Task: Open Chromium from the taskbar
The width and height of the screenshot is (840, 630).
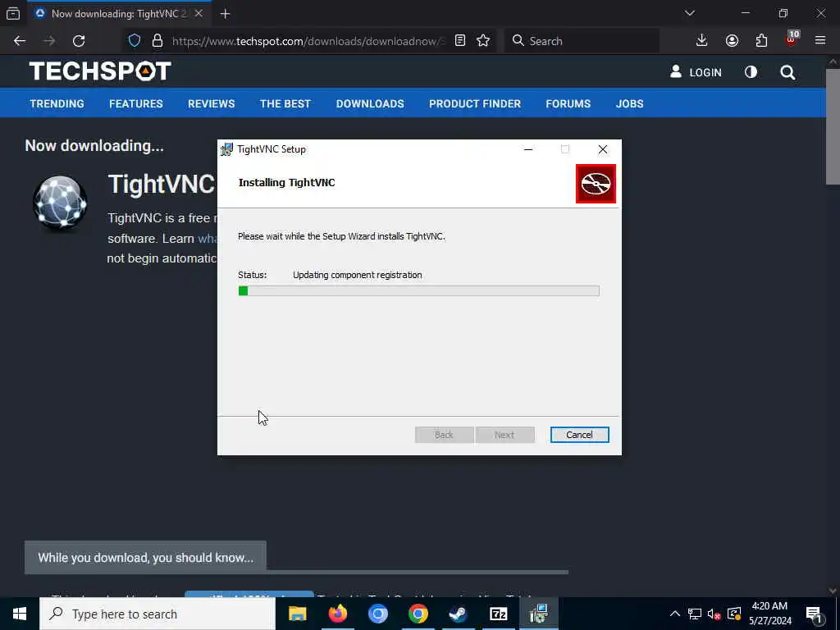Action: [x=377, y=614]
